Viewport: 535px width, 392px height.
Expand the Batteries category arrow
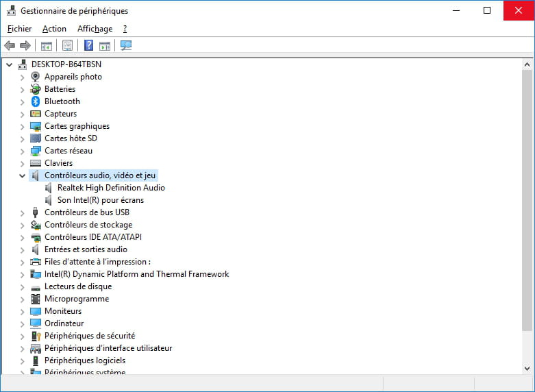[x=23, y=90]
